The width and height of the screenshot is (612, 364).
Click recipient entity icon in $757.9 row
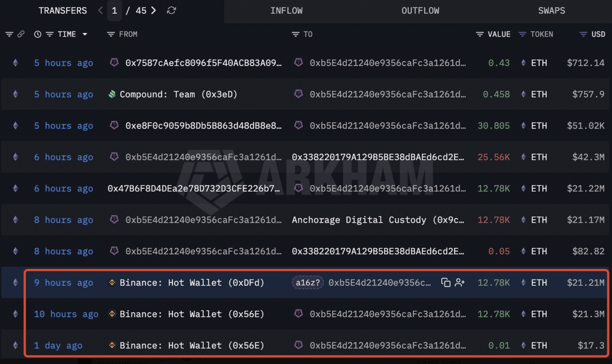click(x=298, y=94)
